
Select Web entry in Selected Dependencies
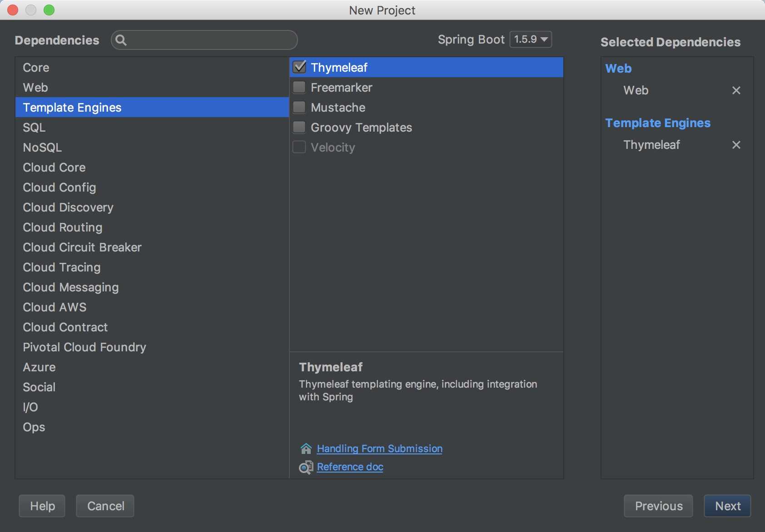pyautogui.click(x=636, y=90)
